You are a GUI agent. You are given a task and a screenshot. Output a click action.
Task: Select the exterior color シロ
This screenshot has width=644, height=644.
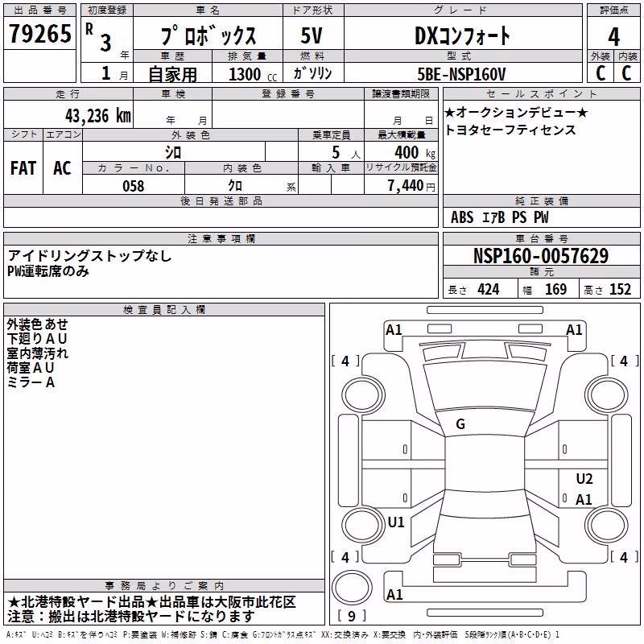(x=173, y=153)
